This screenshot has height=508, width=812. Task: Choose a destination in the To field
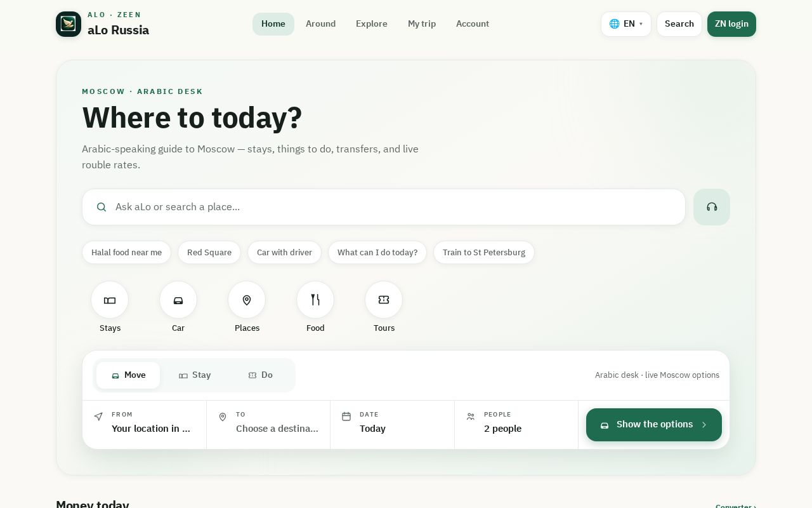point(268,425)
